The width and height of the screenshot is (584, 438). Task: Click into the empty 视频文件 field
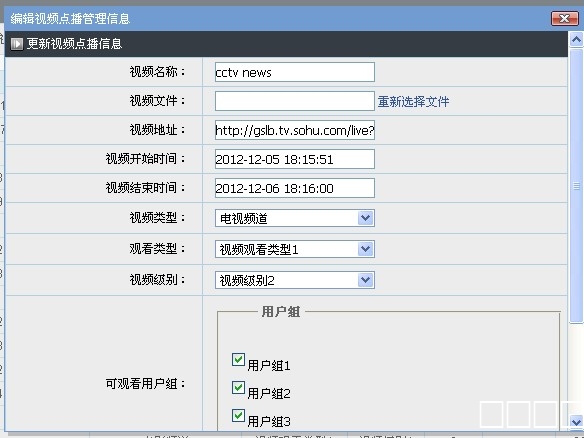(x=295, y=101)
